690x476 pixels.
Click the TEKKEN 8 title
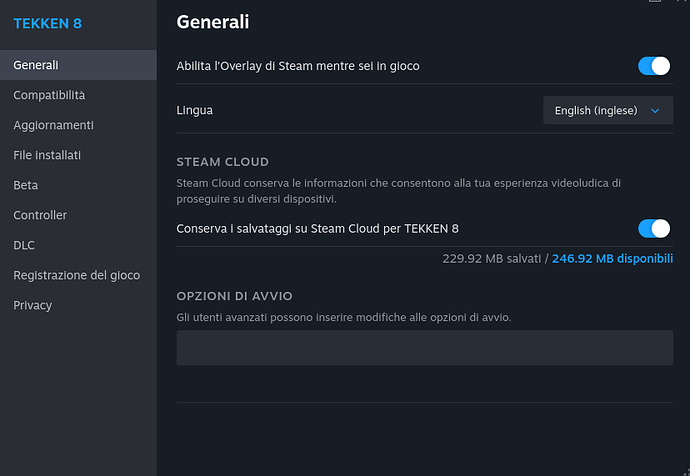(x=48, y=23)
